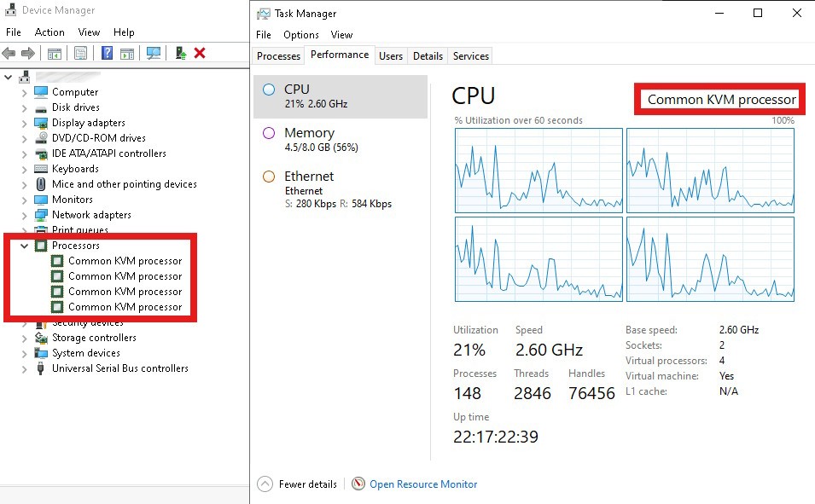
Task: Expand the Display adapters node
Action: tap(24, 123)
